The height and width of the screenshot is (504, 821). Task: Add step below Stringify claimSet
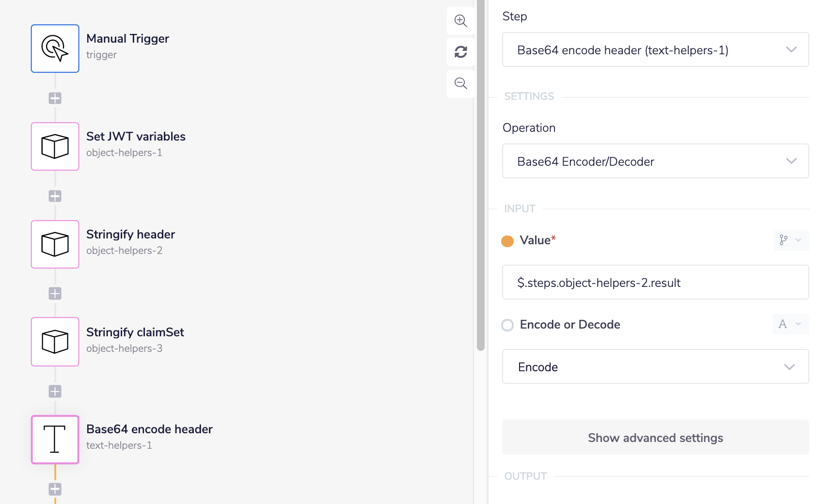coord(55,392)
